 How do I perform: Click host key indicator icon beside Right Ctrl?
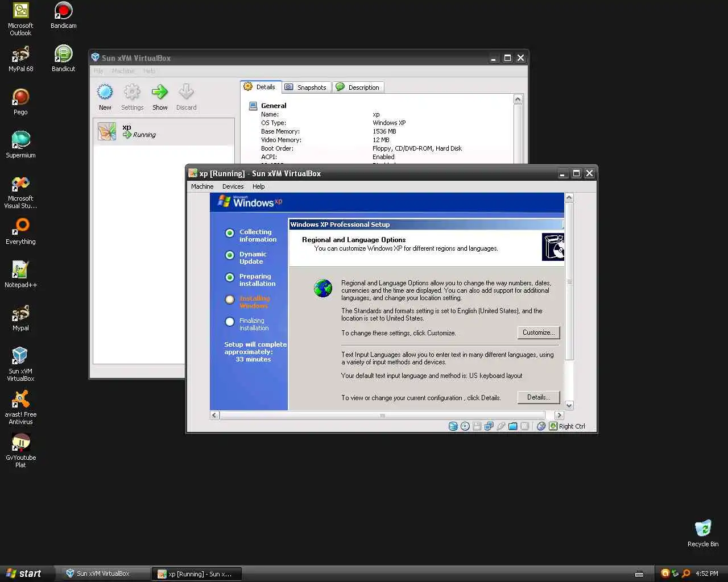point(553,426)
